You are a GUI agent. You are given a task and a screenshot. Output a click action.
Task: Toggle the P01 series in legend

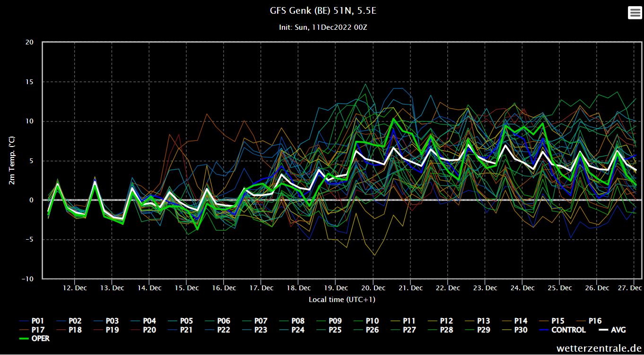pyautogui.click(x=32, y=321)
